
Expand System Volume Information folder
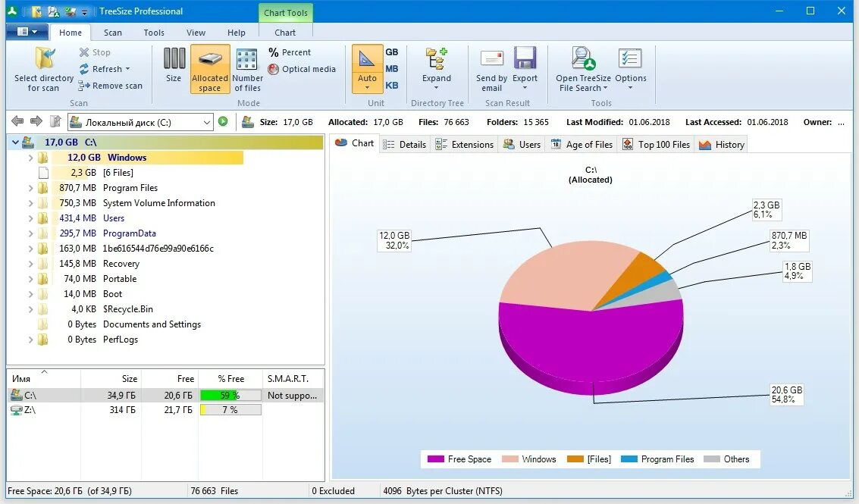click(x=30, y=203)
